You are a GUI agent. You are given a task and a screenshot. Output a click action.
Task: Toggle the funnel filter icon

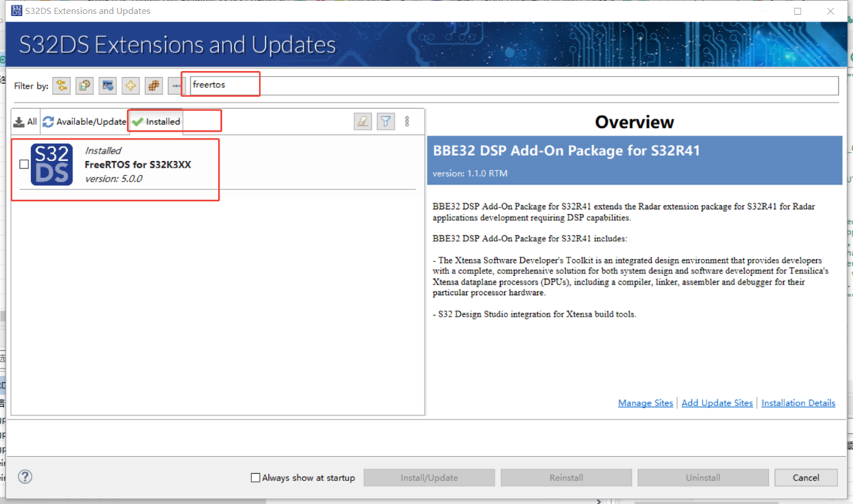386,122
